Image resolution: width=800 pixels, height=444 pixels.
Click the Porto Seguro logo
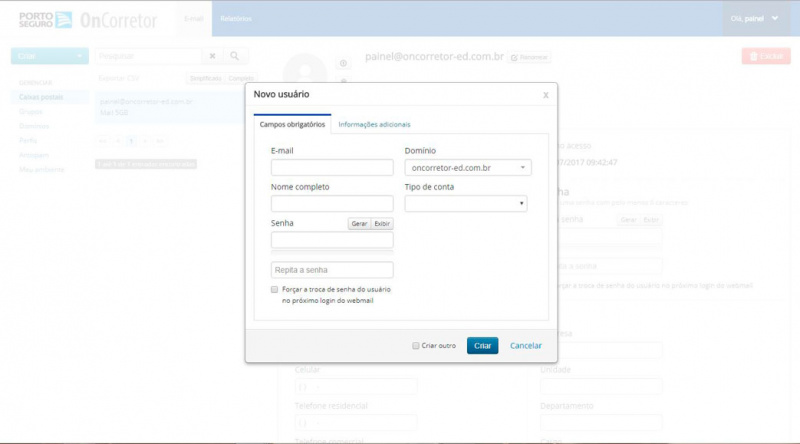point(45,19)
